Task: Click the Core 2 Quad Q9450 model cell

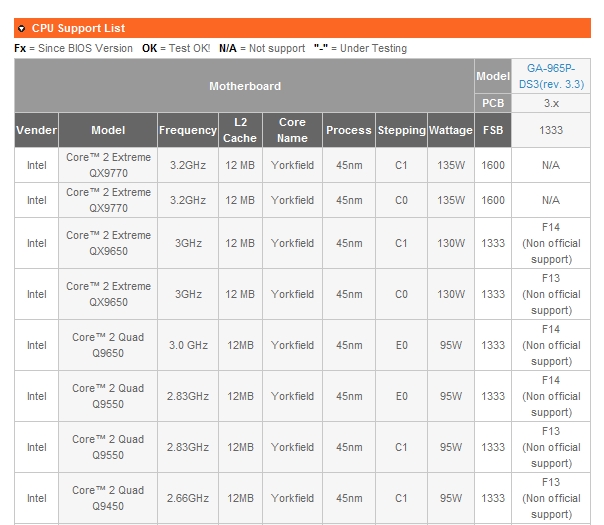Action: click(x=108, y=498)
